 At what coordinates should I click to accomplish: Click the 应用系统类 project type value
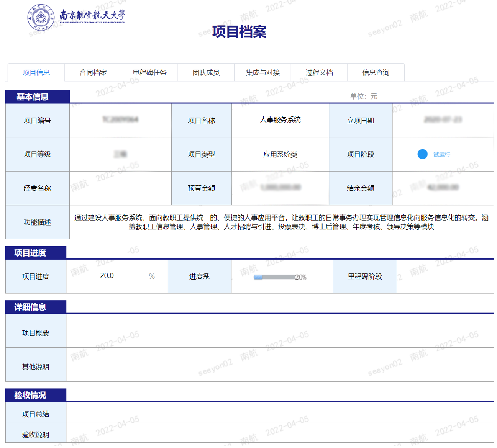[280, 154]
